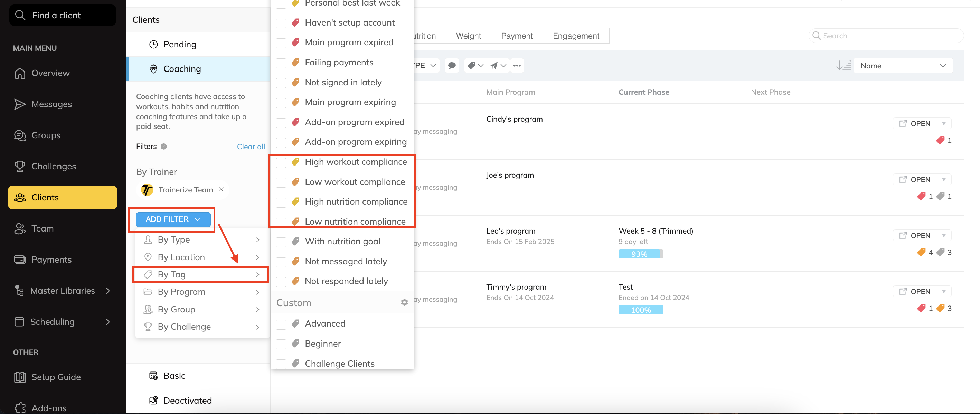Open dropdown arrow next to Cindy's OPEN button
Image resolution: width=980 pixels, height=414 pixels.
click(x=944, y=123)
